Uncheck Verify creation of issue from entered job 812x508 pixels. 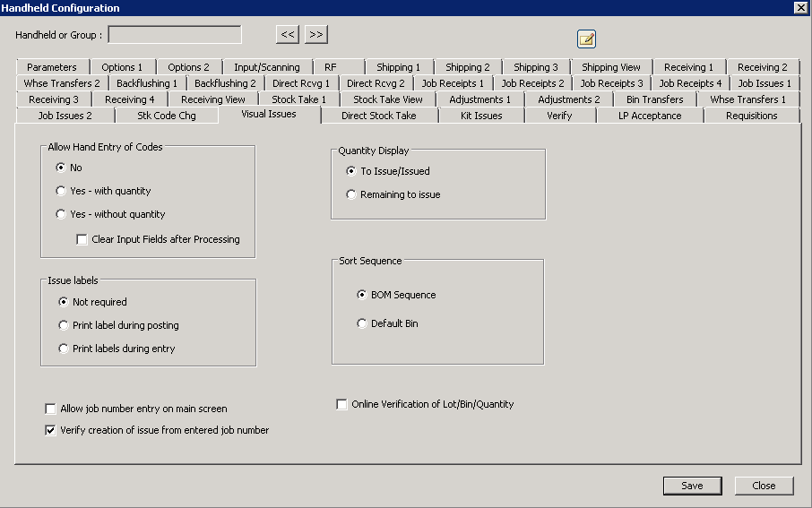pyautogui.click(x=50, y=430)
